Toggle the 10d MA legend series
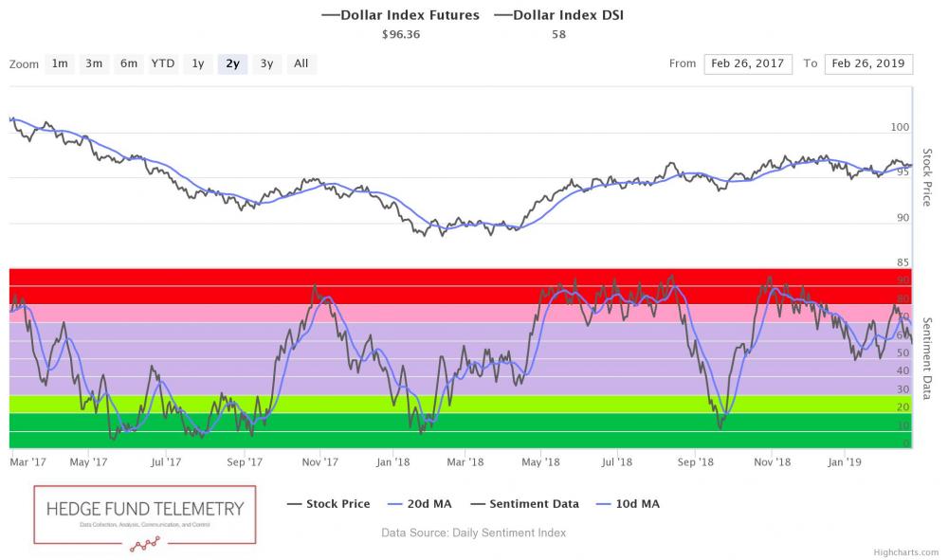 coord(628,504)
